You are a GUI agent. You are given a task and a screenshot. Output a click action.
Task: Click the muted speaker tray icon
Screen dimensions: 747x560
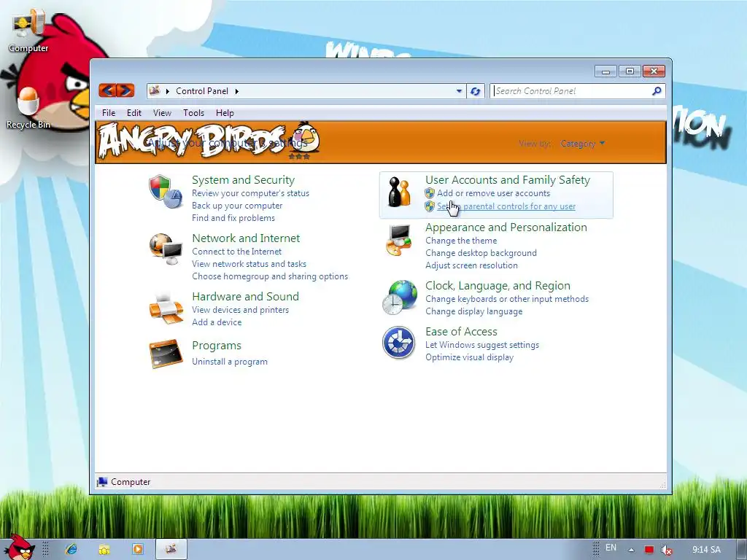point(667,550)
